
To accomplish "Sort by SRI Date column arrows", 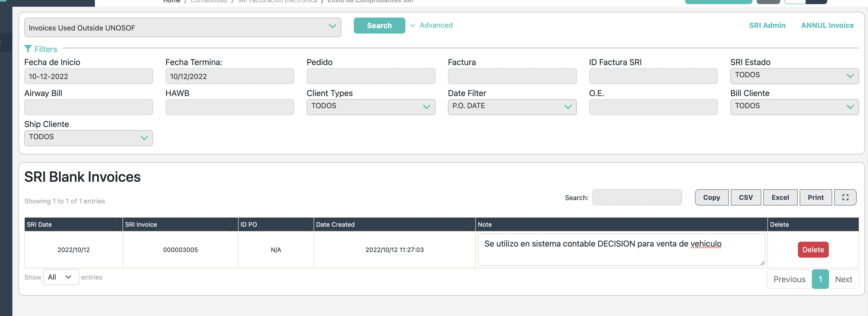I will tap(116, 225).
